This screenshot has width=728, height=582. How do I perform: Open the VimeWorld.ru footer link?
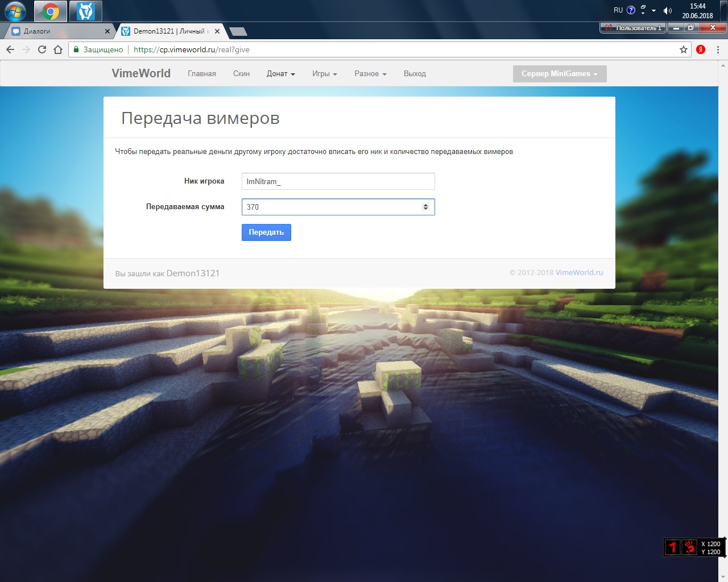pyautogui.click(x=579, y=273)
